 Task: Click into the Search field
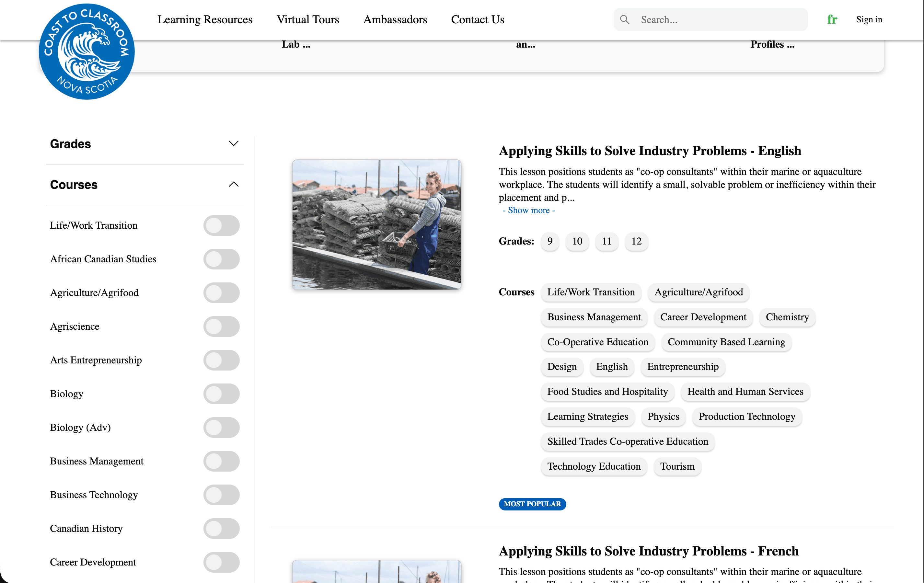[x=710, y=19]
